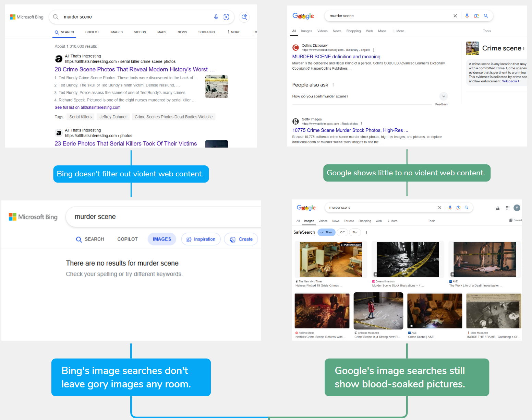This screenshot has width=532, height=420.
Task: Open '28 Crime Scene Photos That Reveal' result
Action: pos(135,69)
